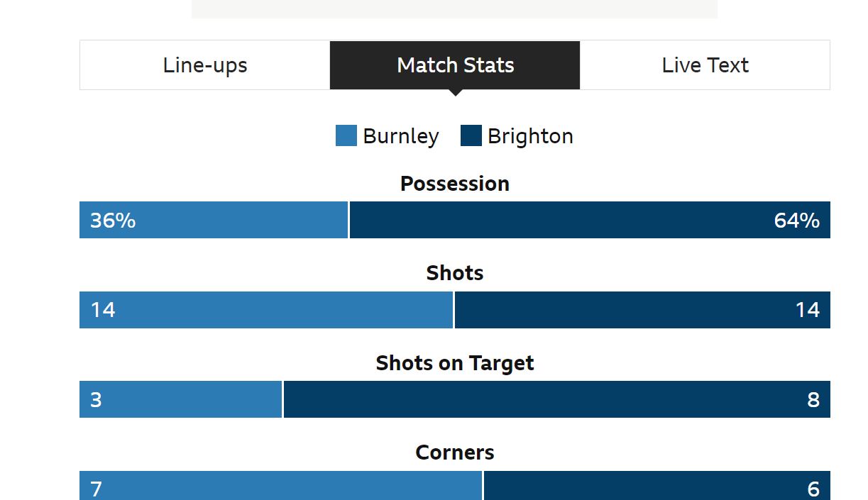Image resolution: width=868 pixels, height=500 pixels.
Task: Click the pointer arrow below Match Stats
Action: tap(456, 93)
